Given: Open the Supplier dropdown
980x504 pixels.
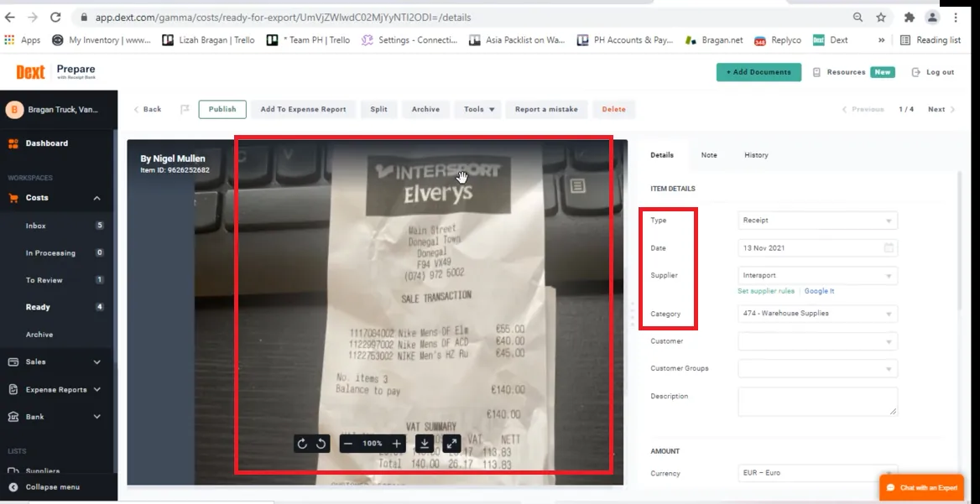Looking at the screenshot, I should click(817, 275).
